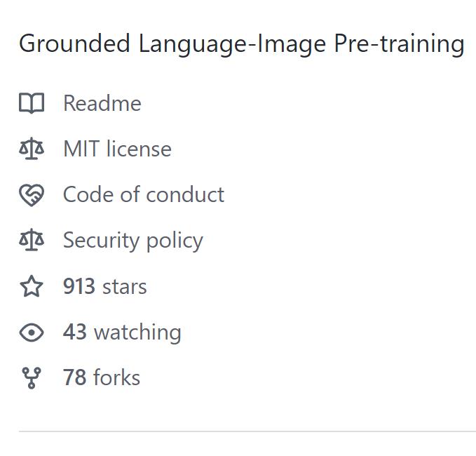This screenshot has width=476, height=456.
Task: Click the word "Grounded" in the description
Action: pos(74,43)
